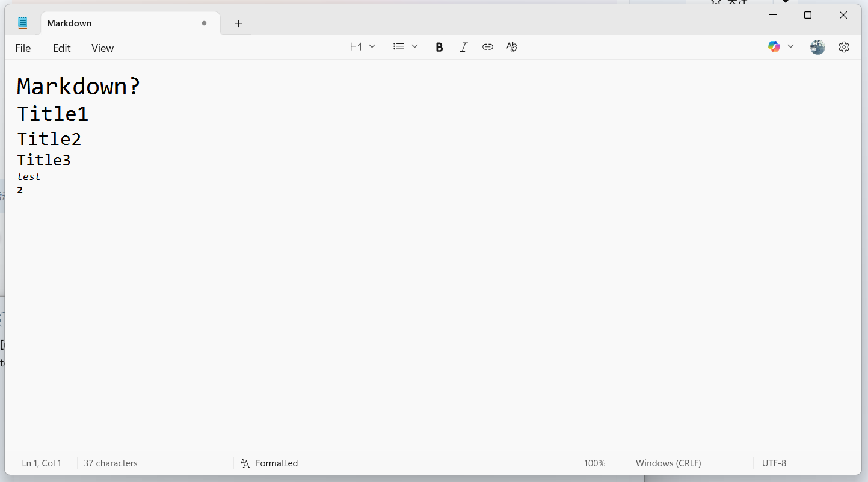868x482 pixels.
Task: Expand the list style dropdown arrow
Action: [415, 47]
